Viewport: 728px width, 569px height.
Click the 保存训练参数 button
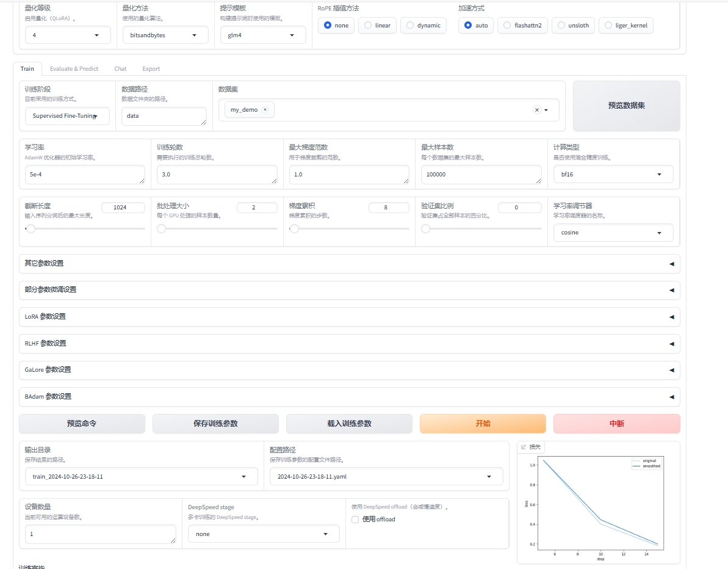215,424
